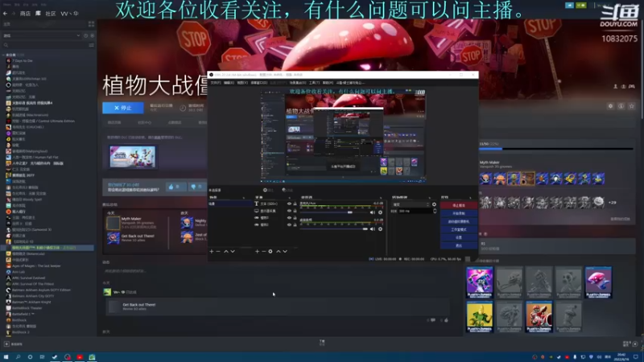Open second mixer channel settings gear
This screenshot has height=362, width=644.
[x=380, y=229]
